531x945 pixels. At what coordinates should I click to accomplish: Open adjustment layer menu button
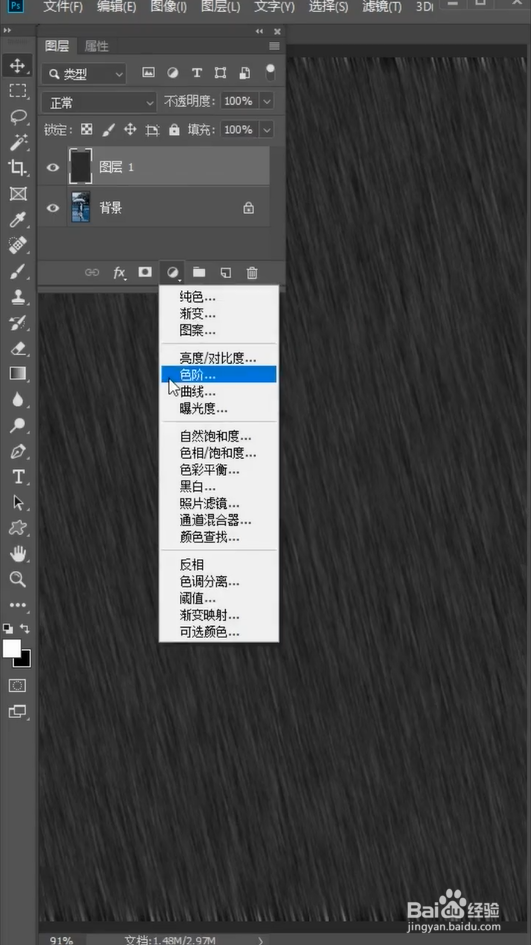(173, 273)
